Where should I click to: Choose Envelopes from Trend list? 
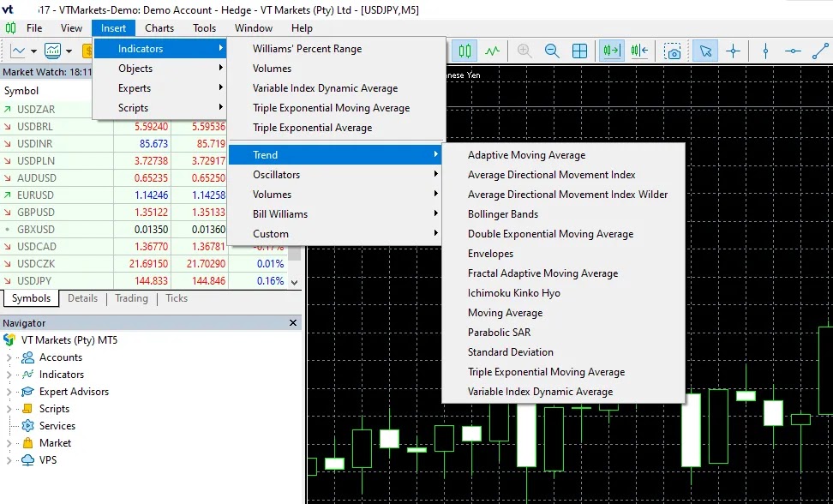pos(563,254)
